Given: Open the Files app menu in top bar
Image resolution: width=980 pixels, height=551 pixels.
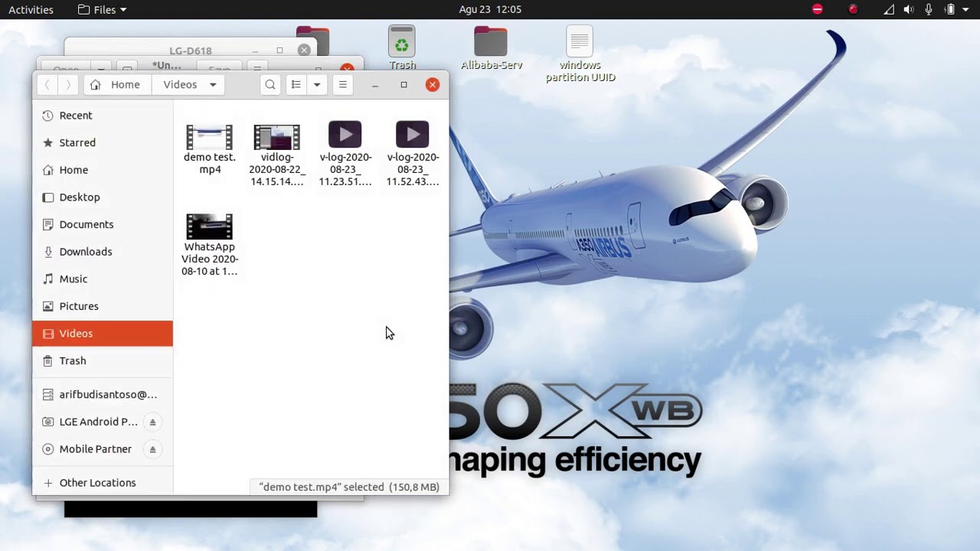Looking at the screenshot, I should (x=103, y=9).
